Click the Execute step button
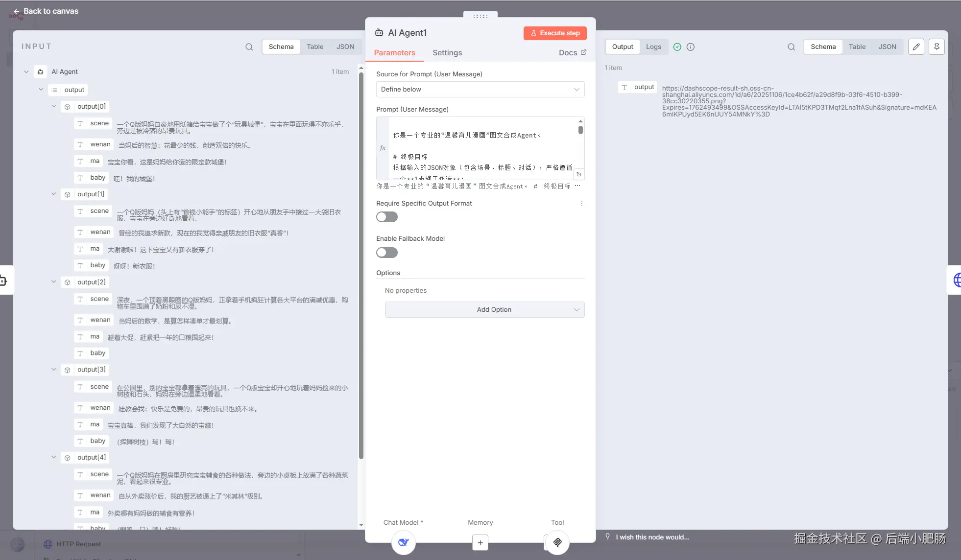 click(x=555, y=33)
